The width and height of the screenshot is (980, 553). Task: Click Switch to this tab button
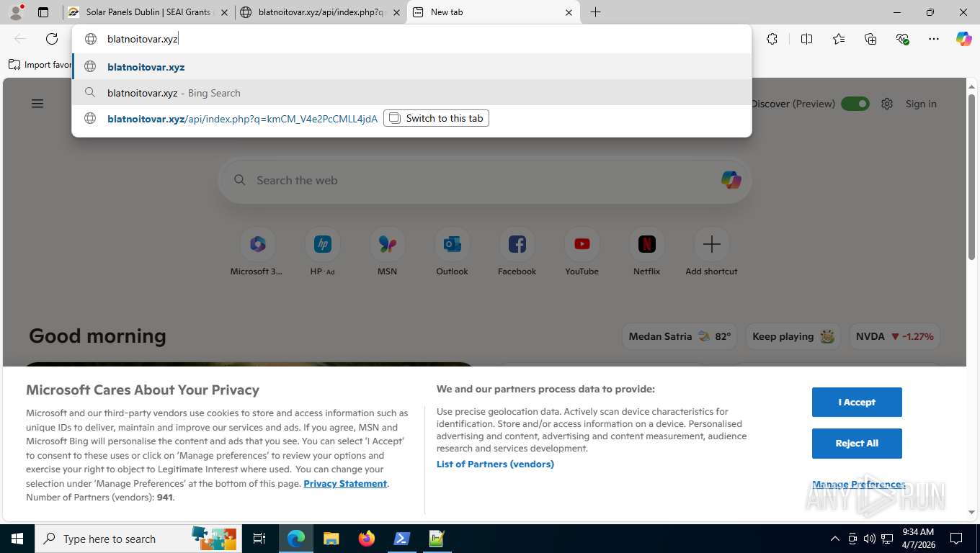pos(437,118)
